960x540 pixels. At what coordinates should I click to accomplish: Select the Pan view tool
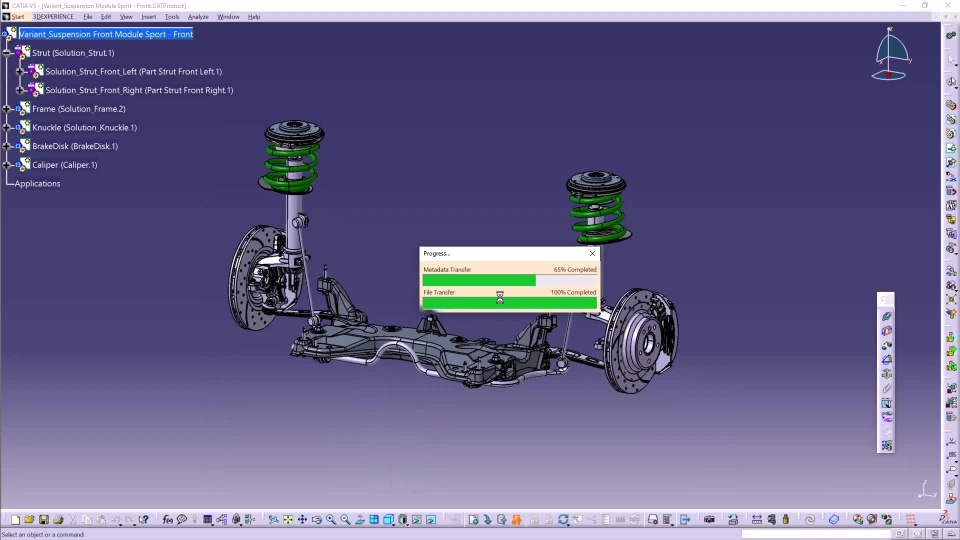pos(302,520)
